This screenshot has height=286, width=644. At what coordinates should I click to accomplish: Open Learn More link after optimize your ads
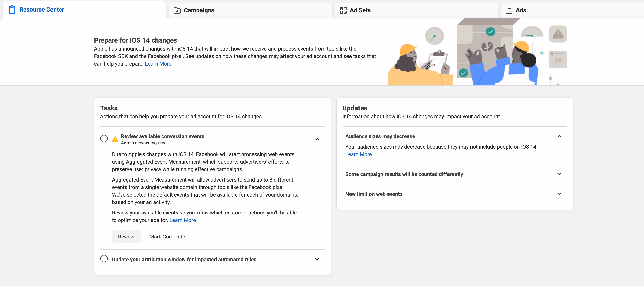point(183,220)
